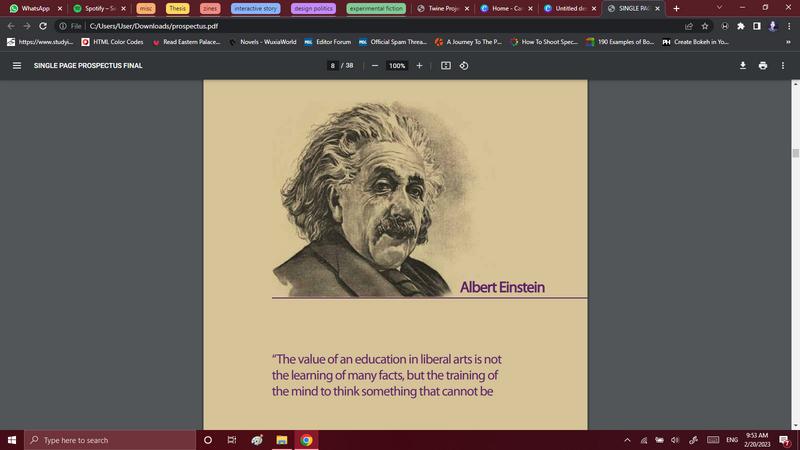Zoom out with the minus button
The width and height of the screenshot is (800, 450).
(375, 65)
